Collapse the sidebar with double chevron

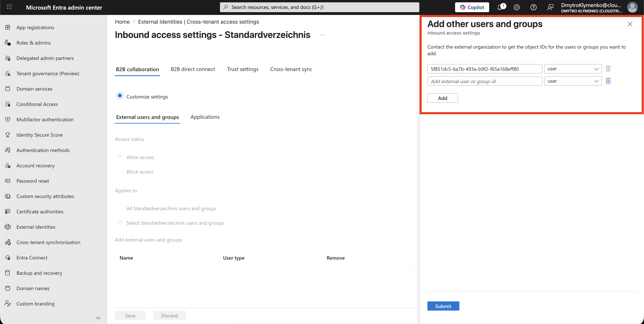click(98, 318)
